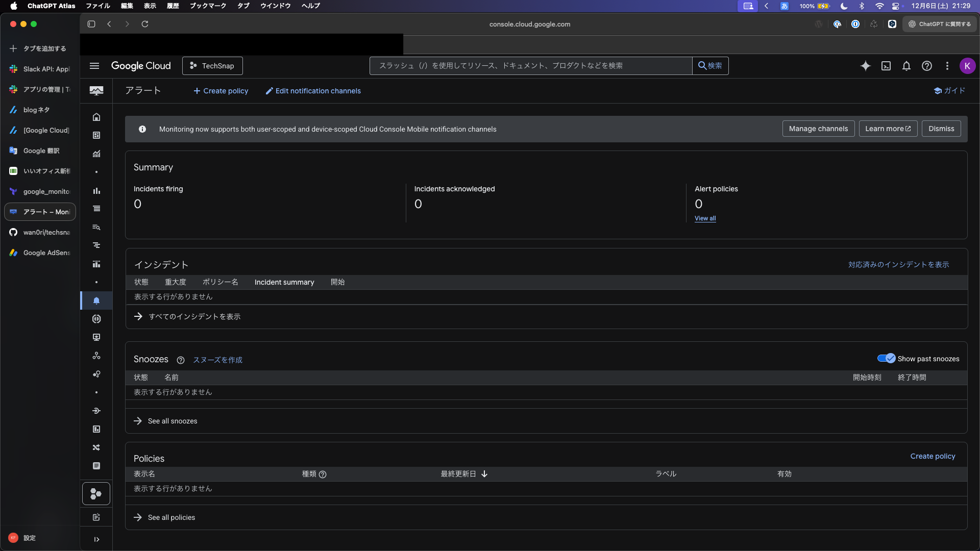Open main navigation hamburger menu
980x551 pixels.
point(94,66)
